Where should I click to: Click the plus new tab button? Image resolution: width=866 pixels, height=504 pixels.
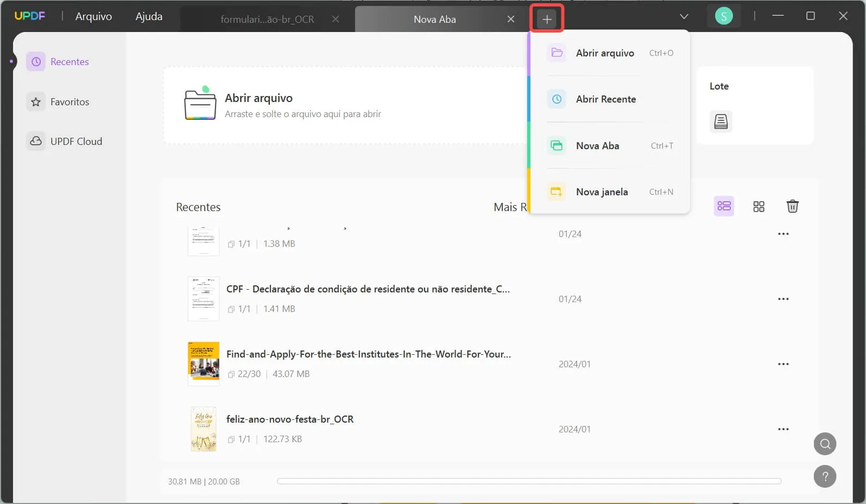(x=547, y=19)
